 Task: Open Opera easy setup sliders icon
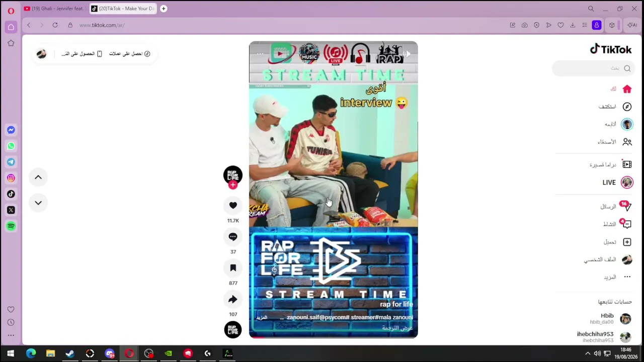click(x=585, y=25)
